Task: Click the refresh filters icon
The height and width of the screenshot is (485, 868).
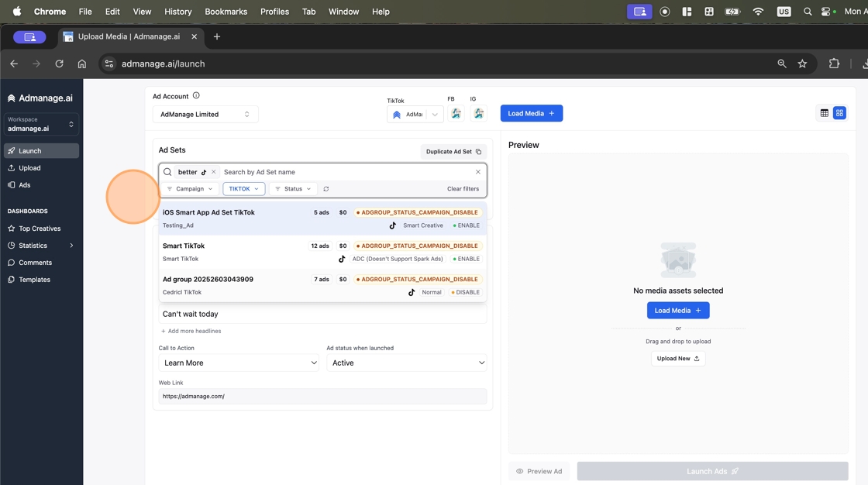Action: (x=326, y=189)
